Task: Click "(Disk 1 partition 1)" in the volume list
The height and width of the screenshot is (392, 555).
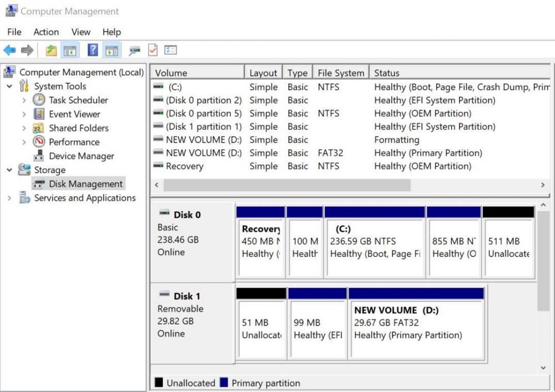Action: click(x=204, y=126)
